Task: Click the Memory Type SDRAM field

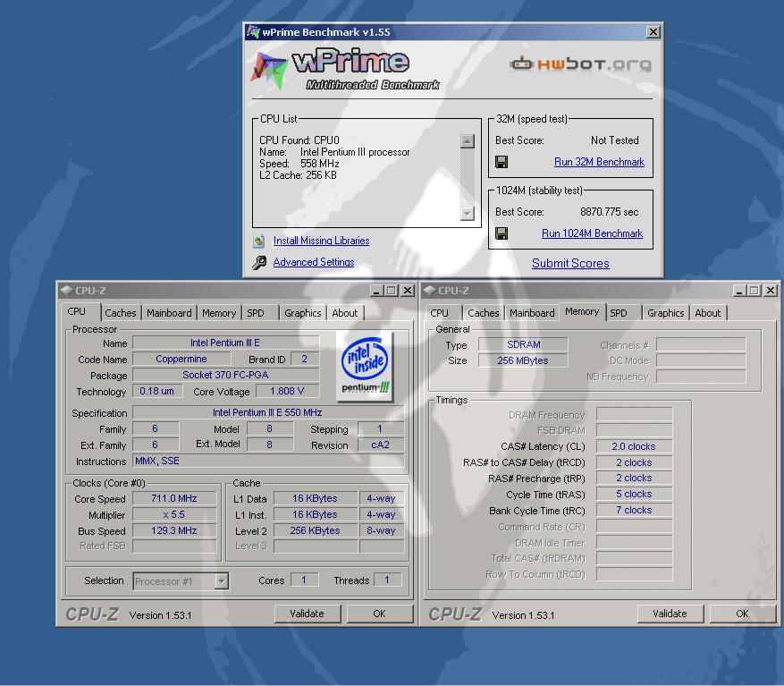Action: 523,344
